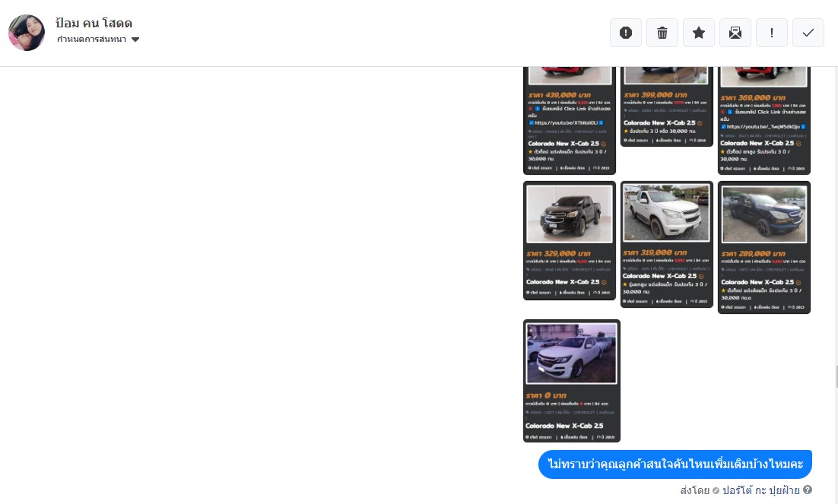Expand the กำหนดการสนทนา dropdown
Image resolution: width=838 pixels, height=504 pixels.
click(x=98, y=39)
